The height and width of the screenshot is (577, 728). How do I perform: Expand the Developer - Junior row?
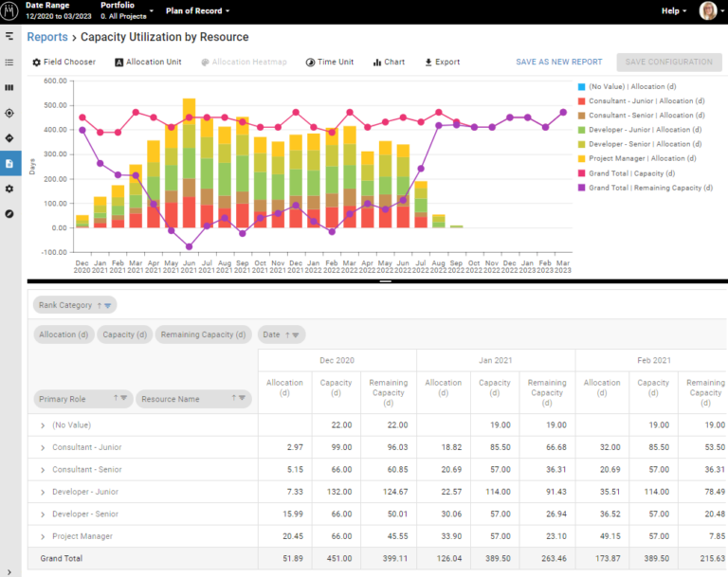pyautogui.click(x=43, y=492)
